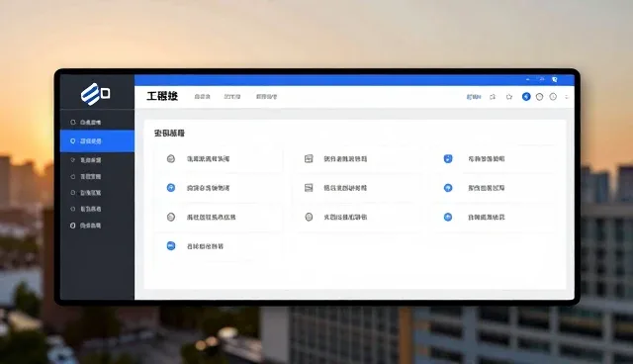Screen dimensions: 633x364
Task: Click the striped hexagon logo in the sidebar
Action: coord(95,94)
